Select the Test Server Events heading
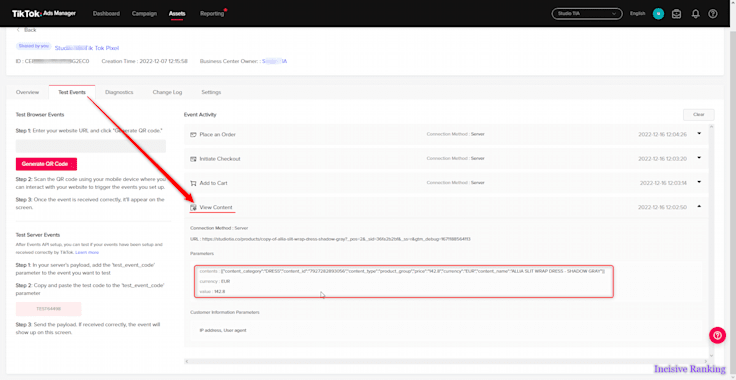 click(x=38, y=235)
